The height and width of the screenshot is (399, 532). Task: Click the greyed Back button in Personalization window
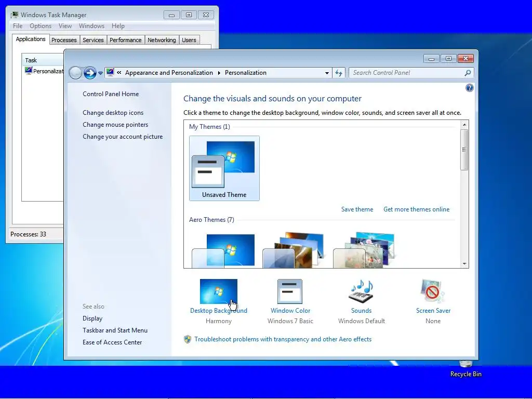tap(75, 73)
